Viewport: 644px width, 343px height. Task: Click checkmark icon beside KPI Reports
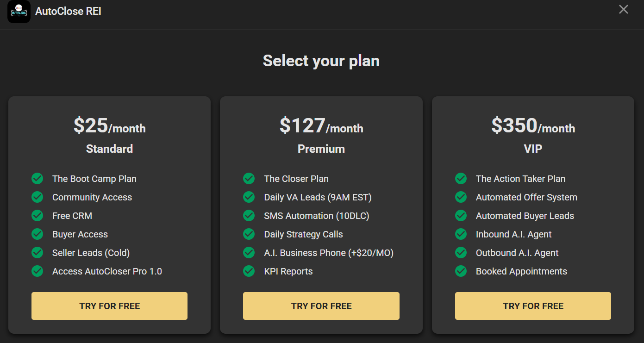[249, 271]
